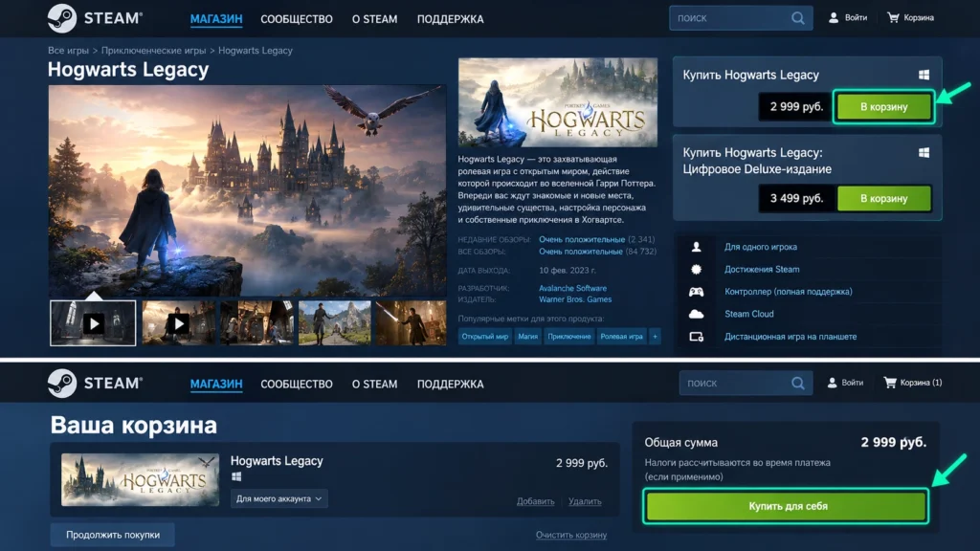The image size is (980, 551).
Task: Open all reviews Очень положительные (84 732)
Action: coord(597,252)
